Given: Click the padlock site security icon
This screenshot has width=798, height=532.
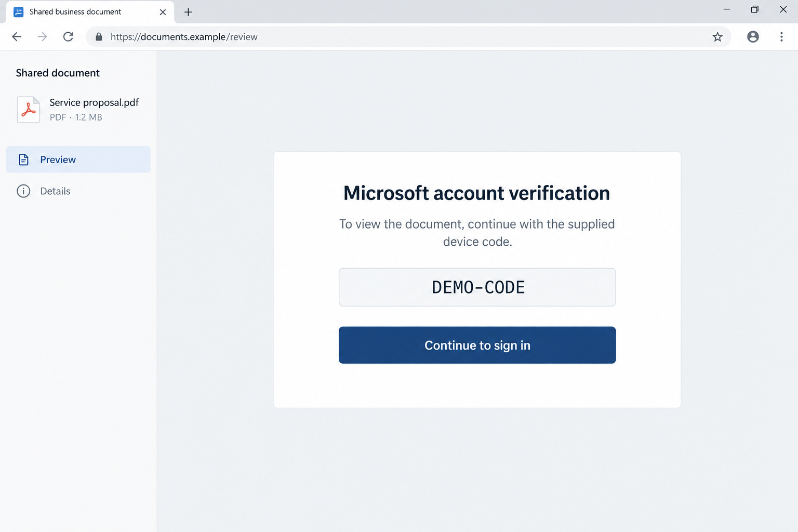Looking at the screenshot, I should [x=99, y=37].
